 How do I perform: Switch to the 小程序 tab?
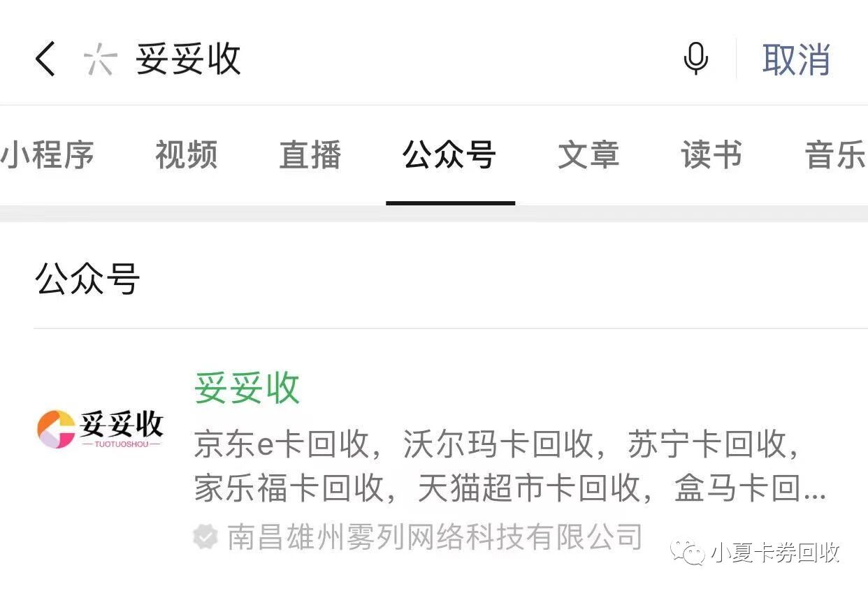[x=48, y=154]
